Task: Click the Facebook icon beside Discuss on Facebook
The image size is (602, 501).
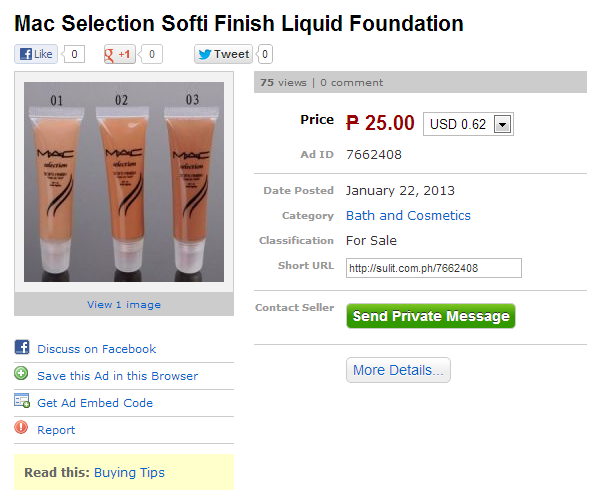Action: (22, 348)
